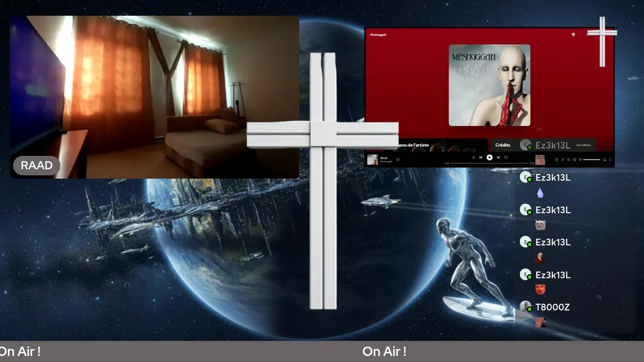644x362 pixels.
Task: Click the T8000Z avatar in chat
Action: 526,307
